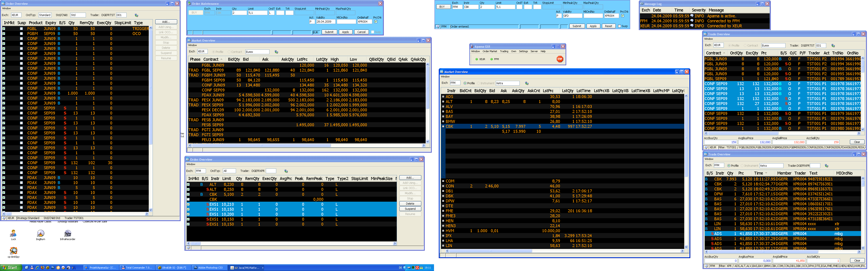Expand the BMW instrument row
The height and width of the screenshot is (271, 868).
tap(443, 121)
